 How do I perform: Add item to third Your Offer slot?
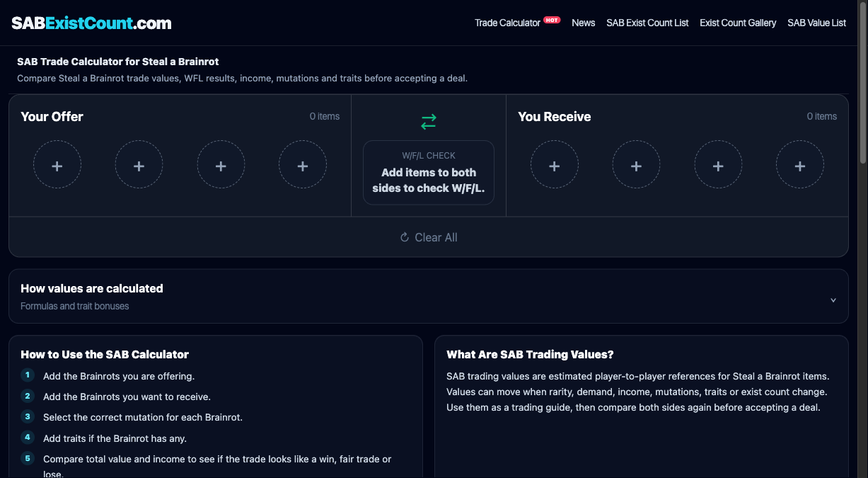click(221, 164)
